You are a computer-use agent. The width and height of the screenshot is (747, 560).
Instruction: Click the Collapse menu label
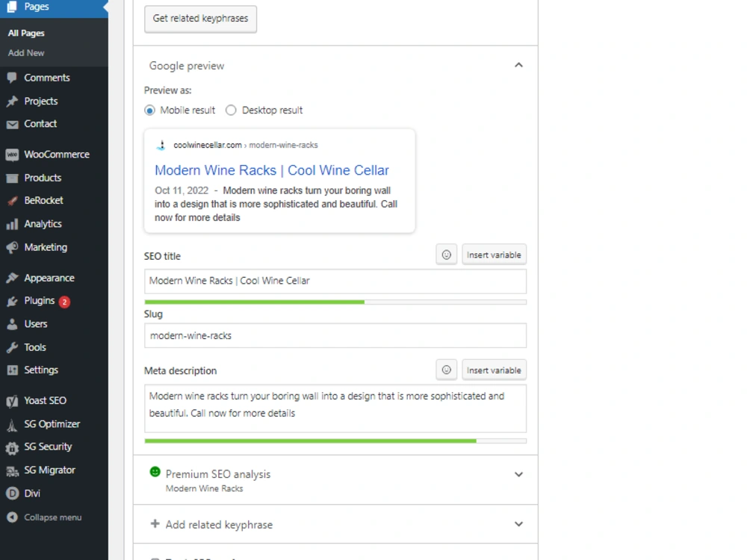(53, 517)
